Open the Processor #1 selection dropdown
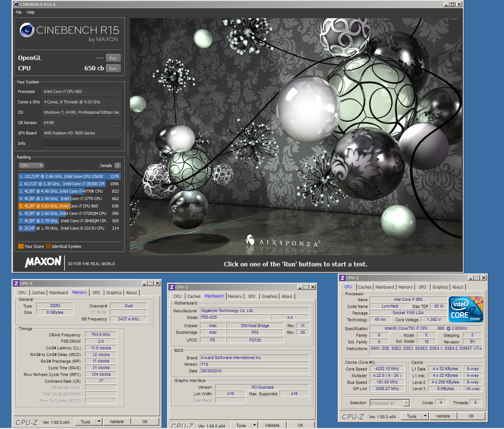Viewport: 504px width, 429px height. coord(390,403)
